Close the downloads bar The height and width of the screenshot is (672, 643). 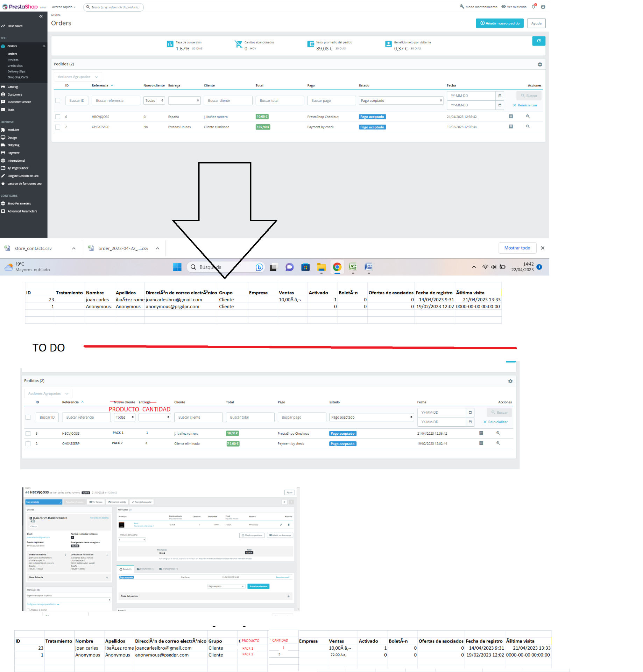tap(543, 248)
